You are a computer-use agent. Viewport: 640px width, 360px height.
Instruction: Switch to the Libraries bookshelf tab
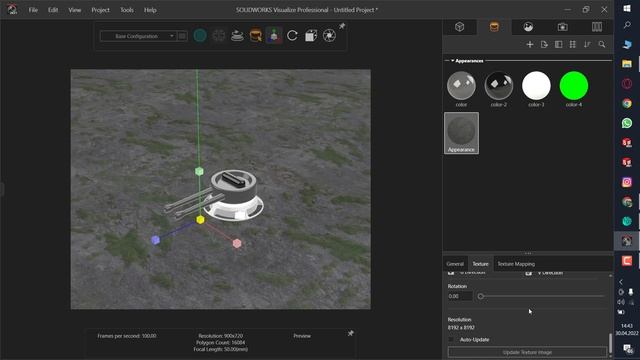coord(597,27)
